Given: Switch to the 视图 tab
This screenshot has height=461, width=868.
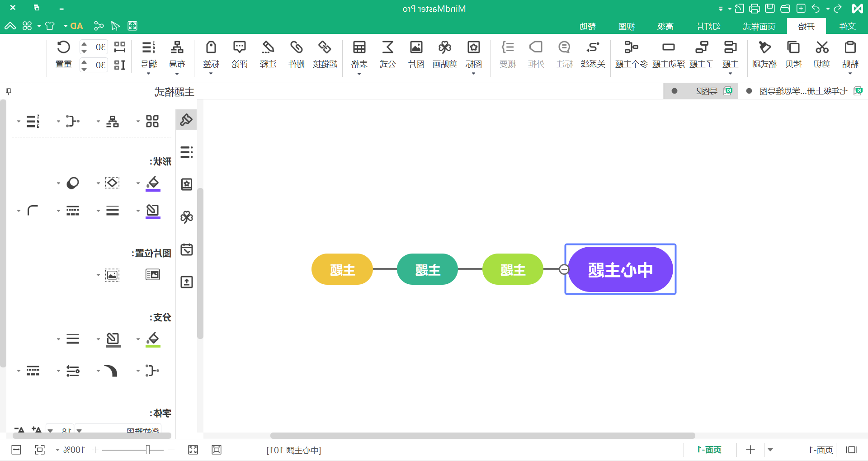Looking at the screenshot, I should coord(627,26).
